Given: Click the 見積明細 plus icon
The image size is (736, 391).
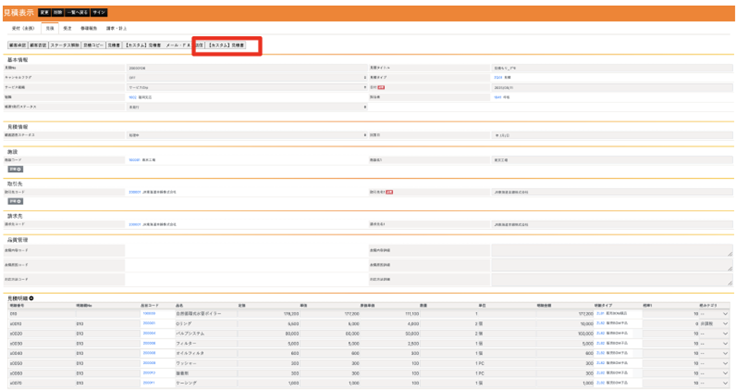Looking at the screenshot, I should [31, 298].
